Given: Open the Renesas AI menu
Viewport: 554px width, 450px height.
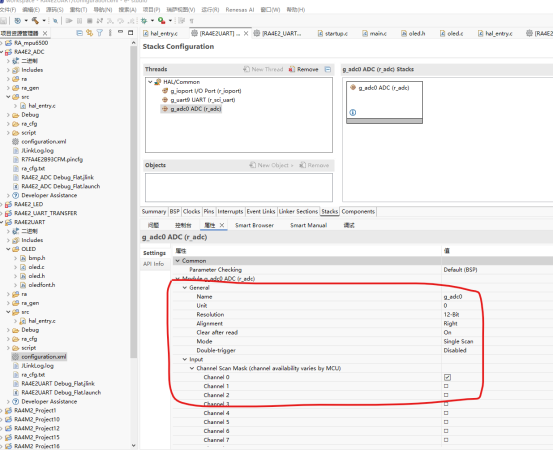Looking at the screenshot, I should (x=240, y=10).
